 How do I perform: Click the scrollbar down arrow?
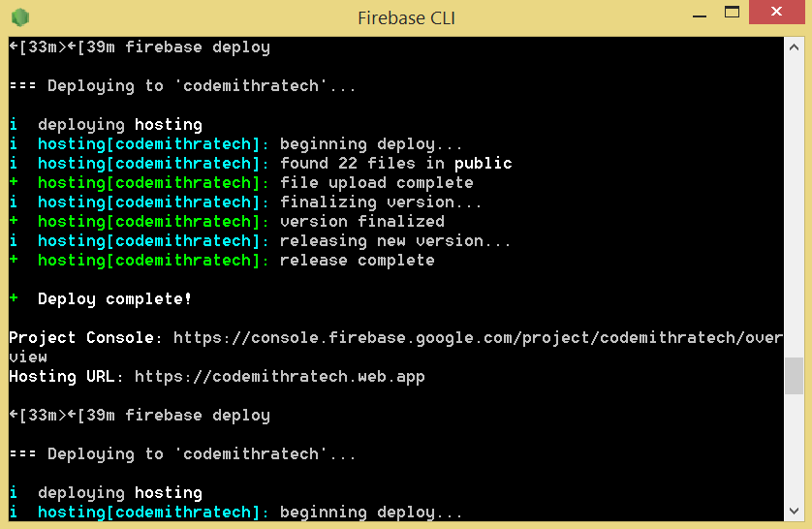tap(794, 511)
